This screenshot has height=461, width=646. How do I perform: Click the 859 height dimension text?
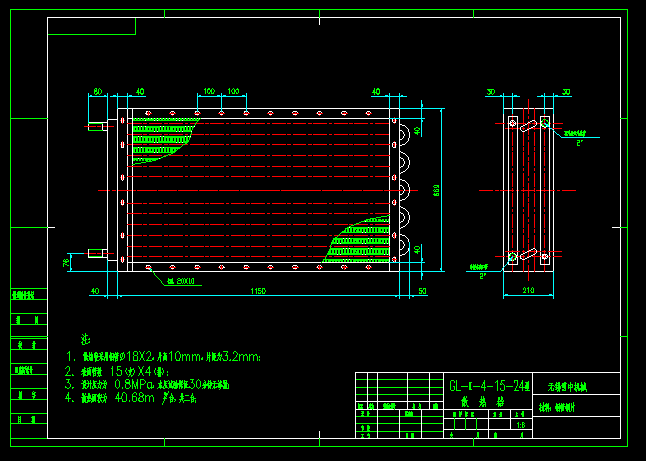[x=436, y=190]
